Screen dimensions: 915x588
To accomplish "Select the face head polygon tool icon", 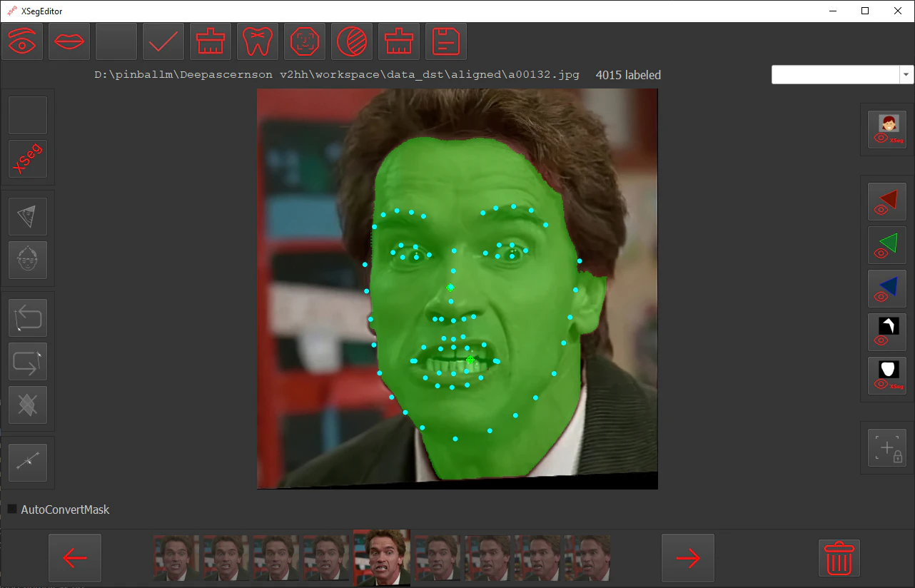I will pyautogui.click(x=28, y=260).
